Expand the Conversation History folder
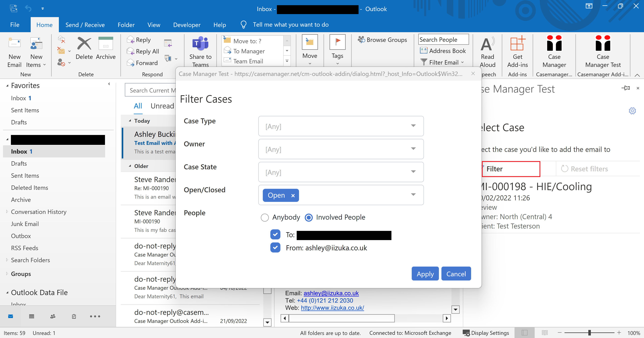The height and width of the screenshot is (338, 644). point(7,211)
